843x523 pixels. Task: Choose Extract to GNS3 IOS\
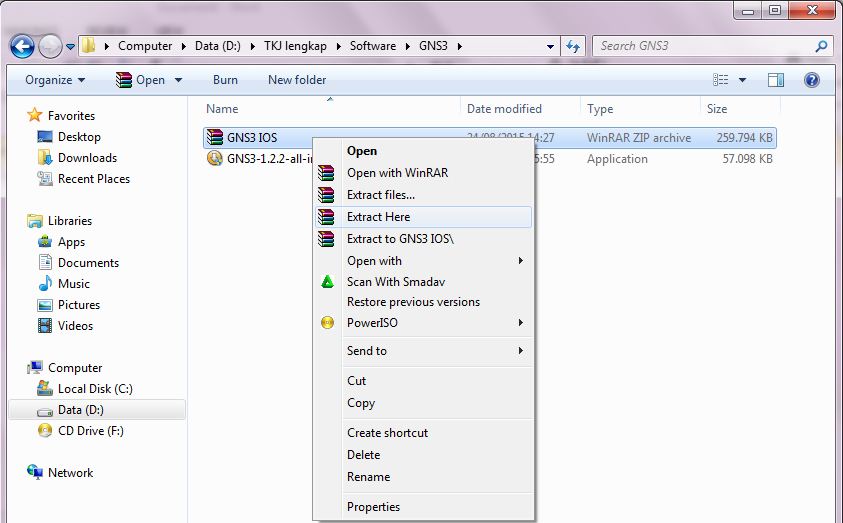423,239
